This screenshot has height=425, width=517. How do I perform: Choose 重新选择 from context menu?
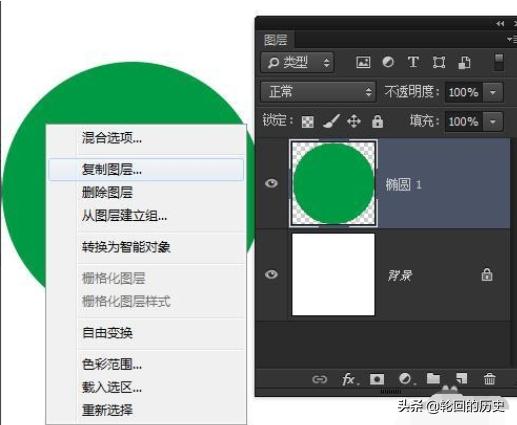tap(146, 410)
